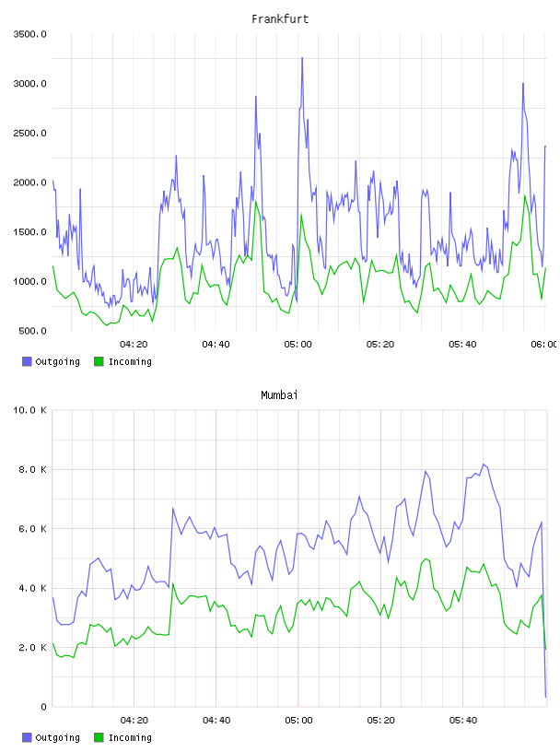Click the 6.0 K y-axis label on Mumbai

click(32, 529)
